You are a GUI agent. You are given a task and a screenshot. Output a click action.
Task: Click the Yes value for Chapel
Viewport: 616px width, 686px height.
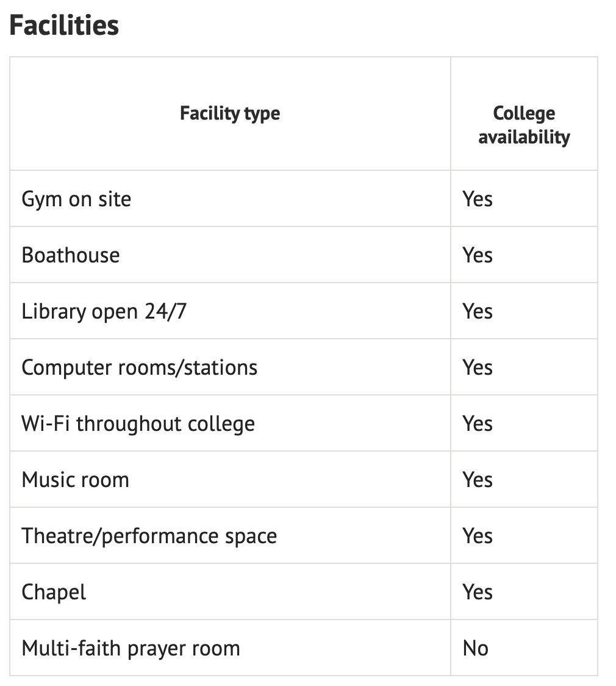[x=478, y=592]
